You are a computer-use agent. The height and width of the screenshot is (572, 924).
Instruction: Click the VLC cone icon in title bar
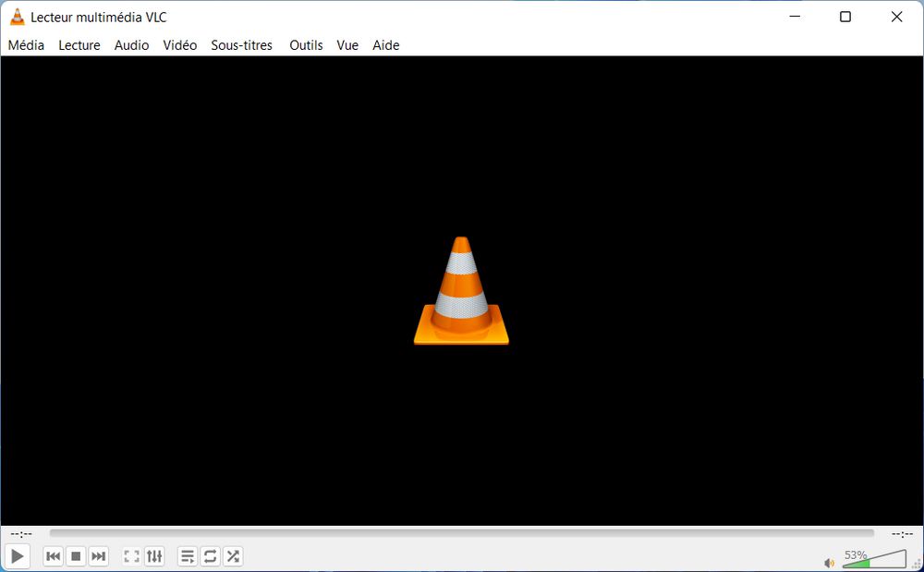[x=18, y=17]
